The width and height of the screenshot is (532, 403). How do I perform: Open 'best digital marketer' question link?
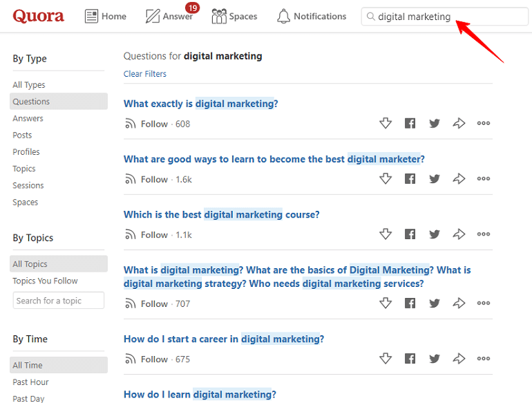click(274, 159)
